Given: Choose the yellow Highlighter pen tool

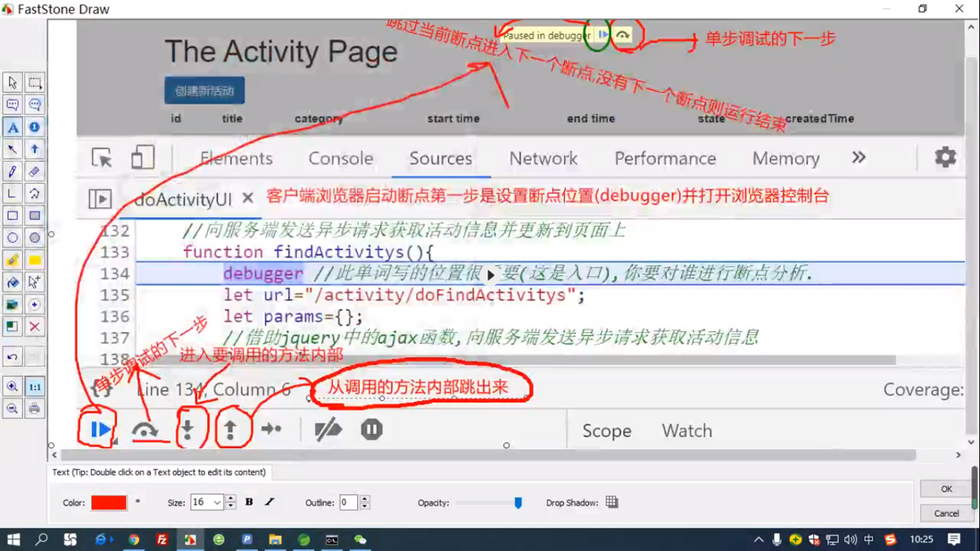Looking at the screenshot, I should pos(12,260).
